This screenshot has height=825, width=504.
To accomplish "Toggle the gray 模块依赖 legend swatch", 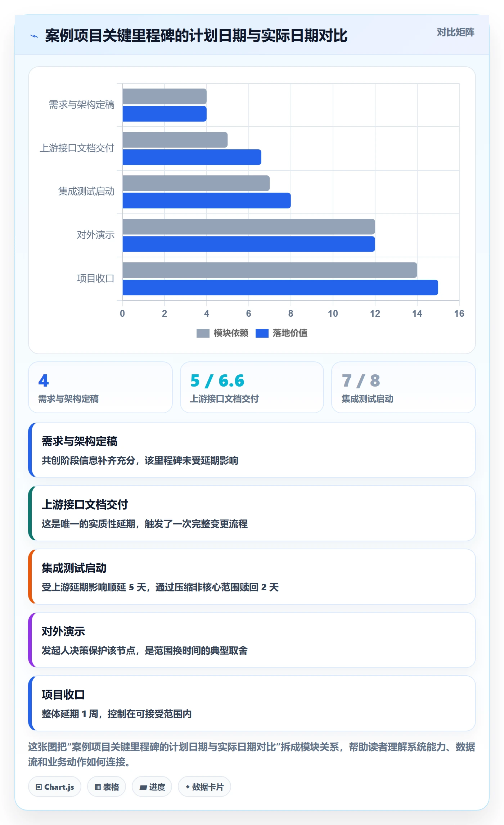I will (x=203, y=333).
